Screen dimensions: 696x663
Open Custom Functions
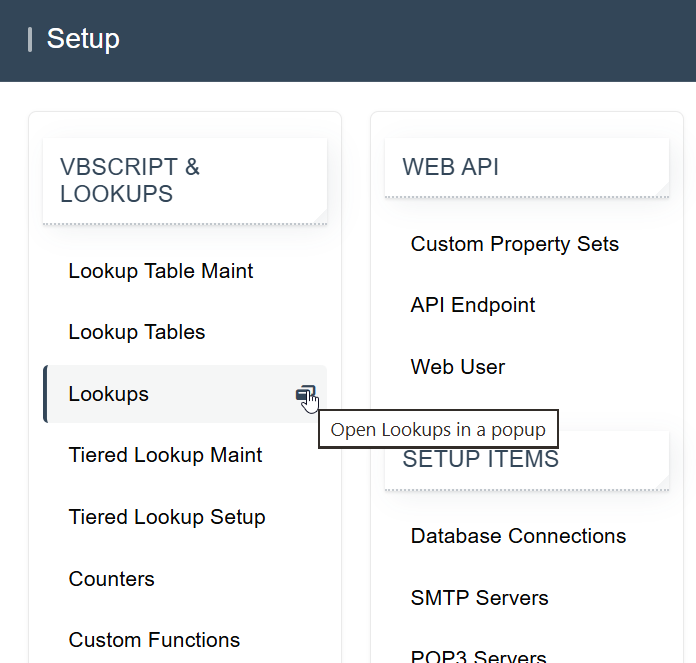point(154,640)
